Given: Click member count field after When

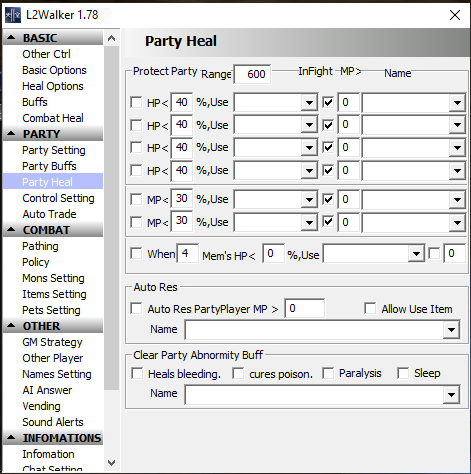Looking at the screenshot, I should [188, 254].
